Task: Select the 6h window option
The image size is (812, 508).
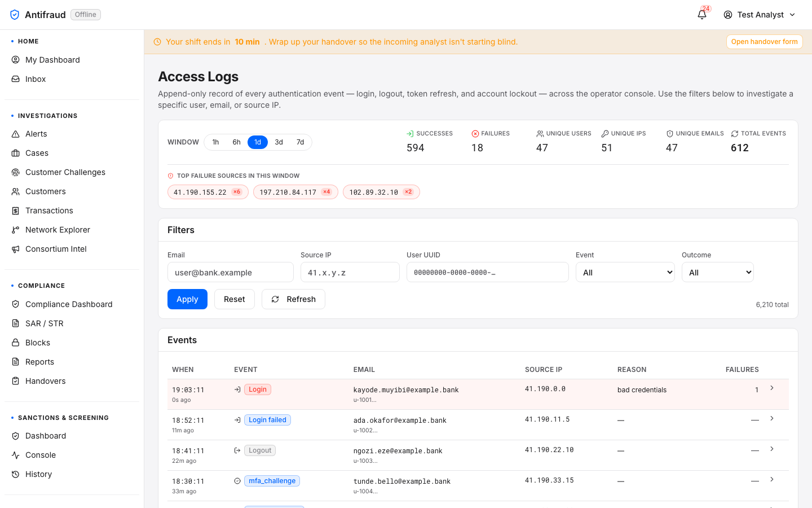Action: pos(237,142)
